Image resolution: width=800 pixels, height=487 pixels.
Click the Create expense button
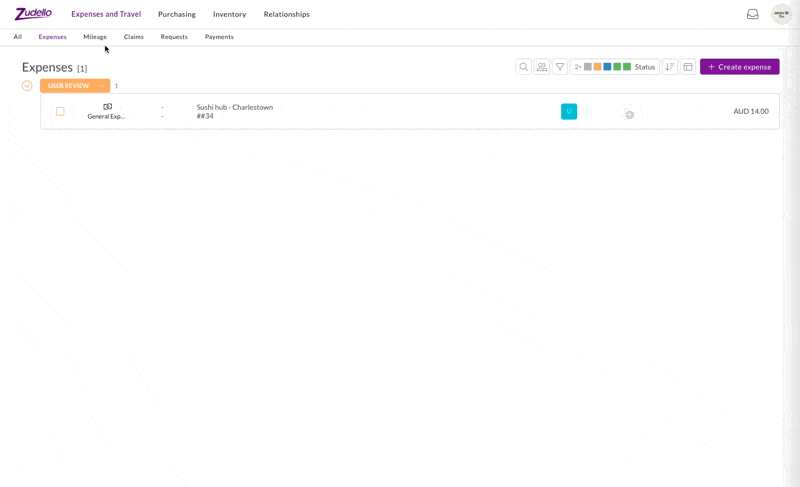(739, 67)
